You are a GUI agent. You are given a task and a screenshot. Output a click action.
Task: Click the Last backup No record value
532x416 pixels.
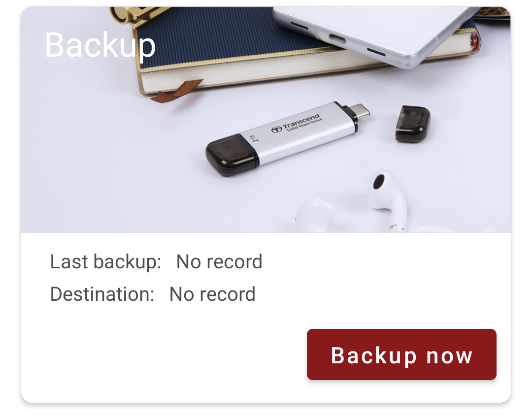click(219, 262)
